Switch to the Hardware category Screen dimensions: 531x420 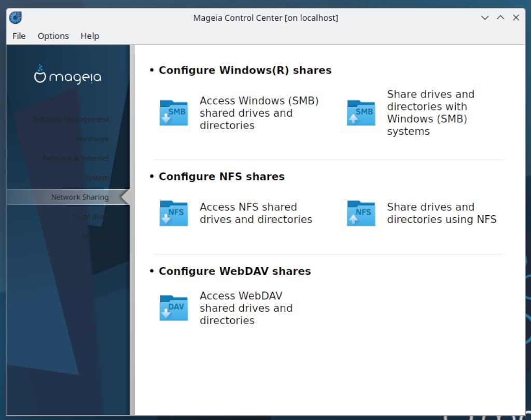[x=92, y=139]
